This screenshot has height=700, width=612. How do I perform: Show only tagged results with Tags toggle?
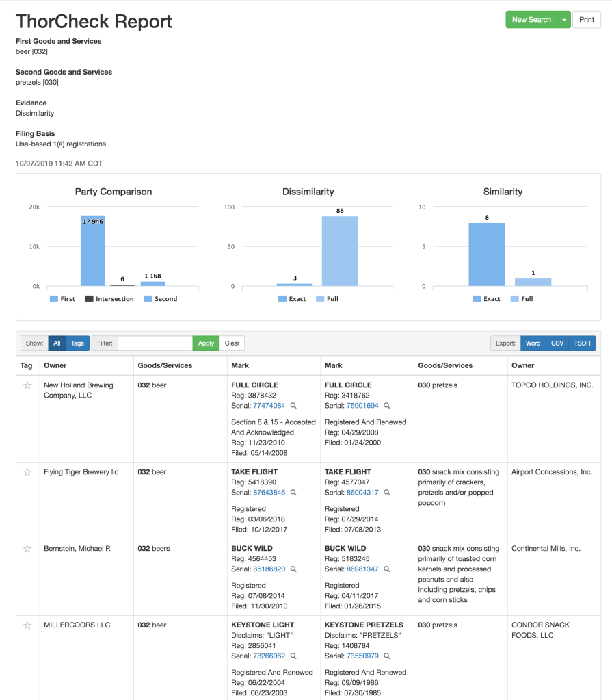(x=78, y=343)
